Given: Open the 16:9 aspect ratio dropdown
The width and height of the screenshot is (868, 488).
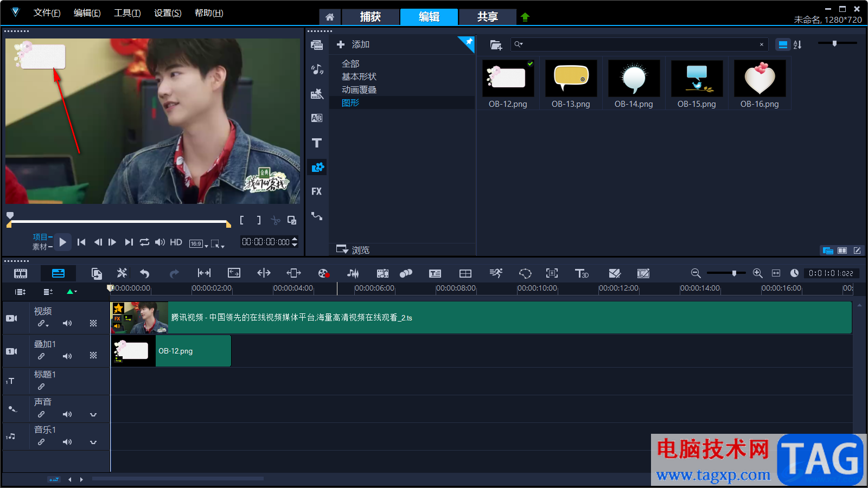Looking at the screenshot, I should click(x=199, y=243).
